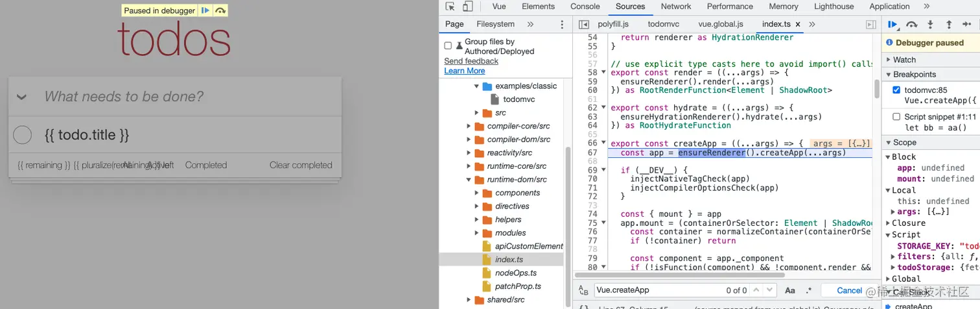
Task: Switch to the Elements panel tab
Action: point(539,6)
